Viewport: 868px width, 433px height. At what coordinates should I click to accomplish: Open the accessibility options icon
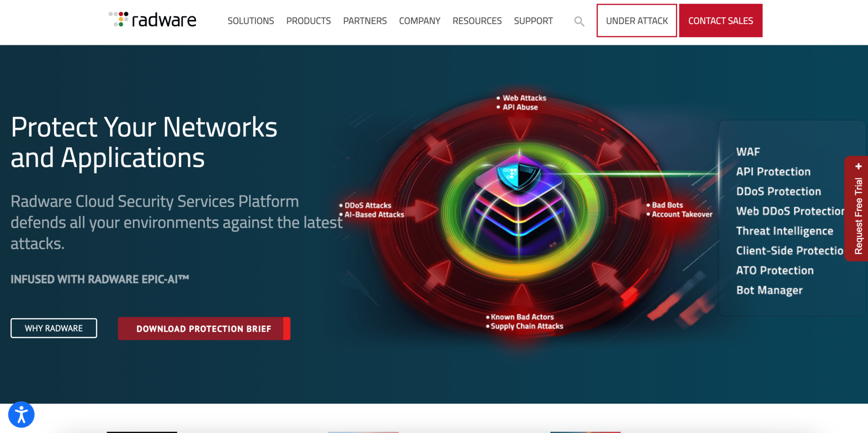coord(21,414)
